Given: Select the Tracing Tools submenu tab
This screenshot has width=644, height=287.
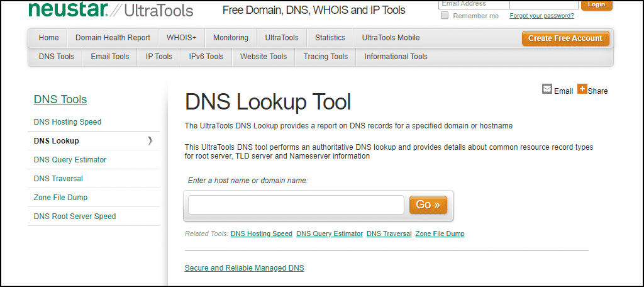Looking at the screenshot, I should pos(326,57).
